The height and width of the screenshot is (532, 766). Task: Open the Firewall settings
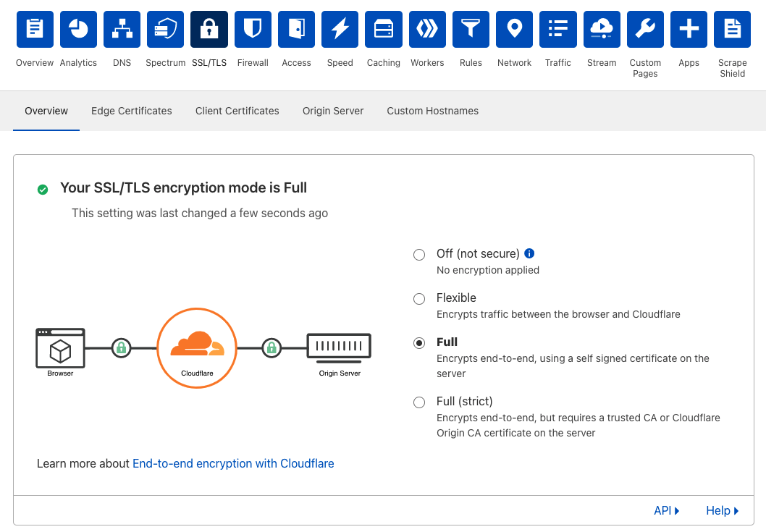tap(252, 29)
